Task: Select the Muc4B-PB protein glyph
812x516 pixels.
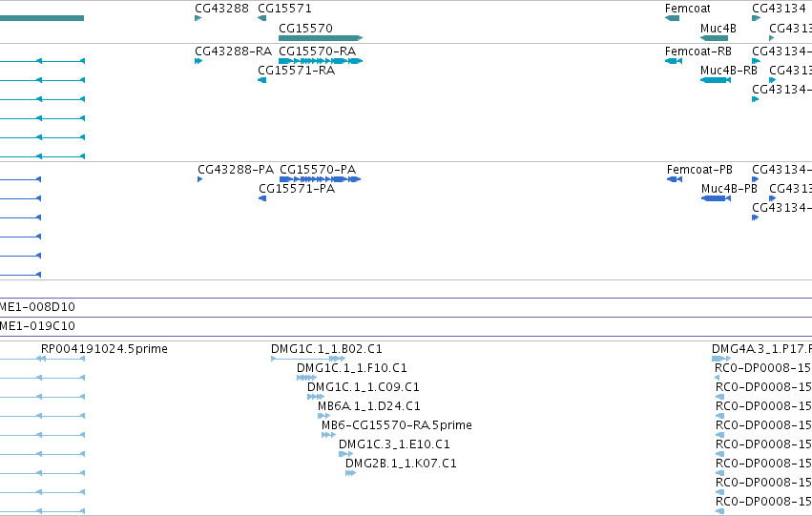Action: (x=716, y=198)
